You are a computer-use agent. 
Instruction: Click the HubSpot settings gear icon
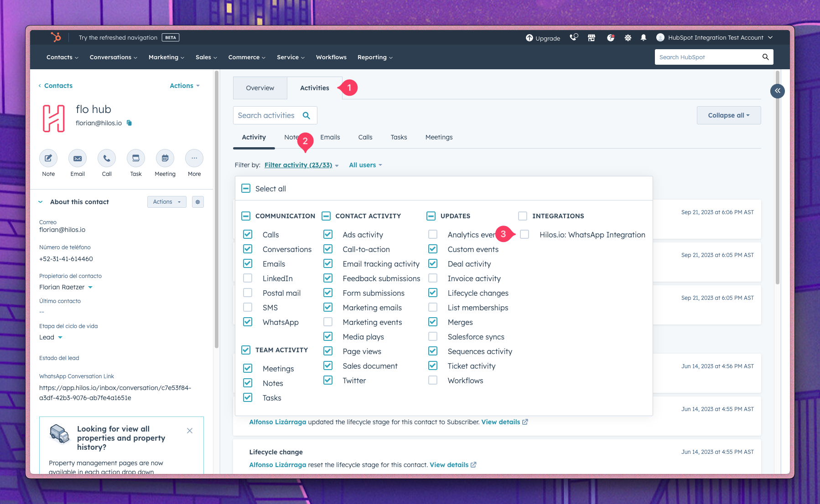628,38
